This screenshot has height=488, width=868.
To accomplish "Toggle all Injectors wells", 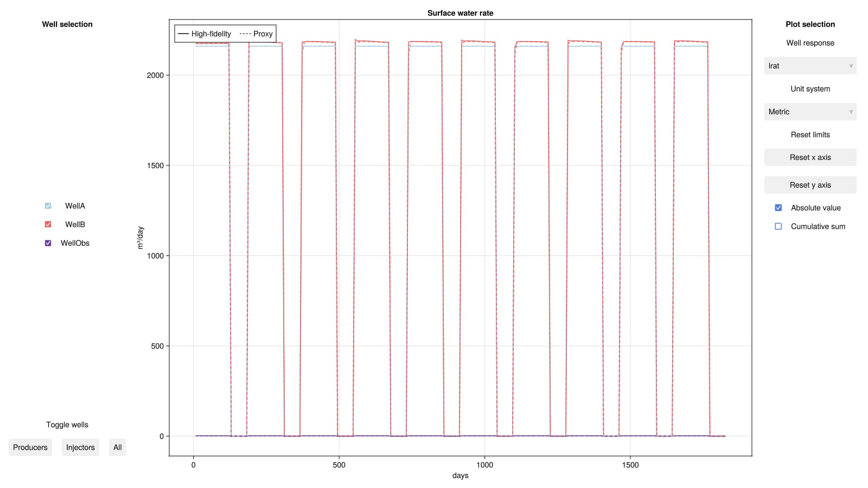I will 80,447.
